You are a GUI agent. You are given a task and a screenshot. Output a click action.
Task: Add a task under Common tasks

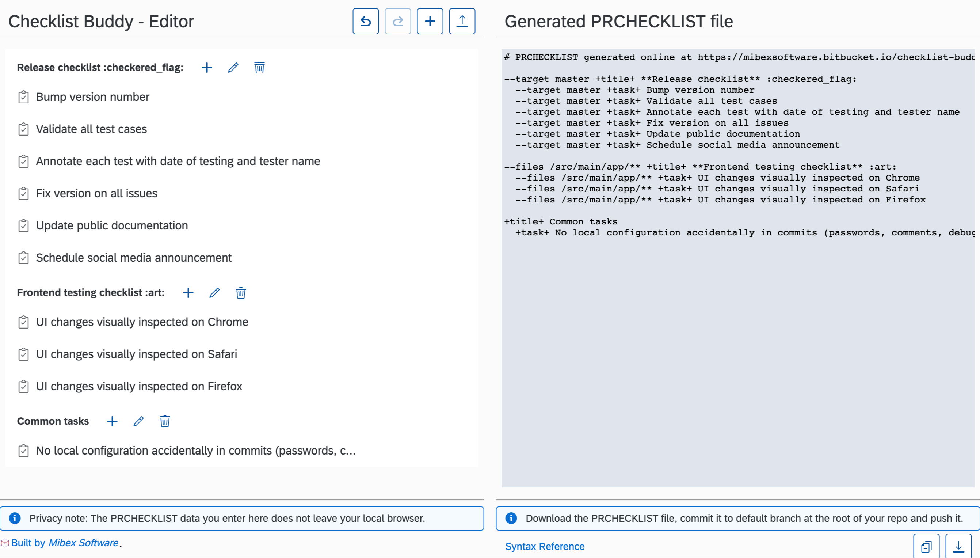(x=112, y=422)
